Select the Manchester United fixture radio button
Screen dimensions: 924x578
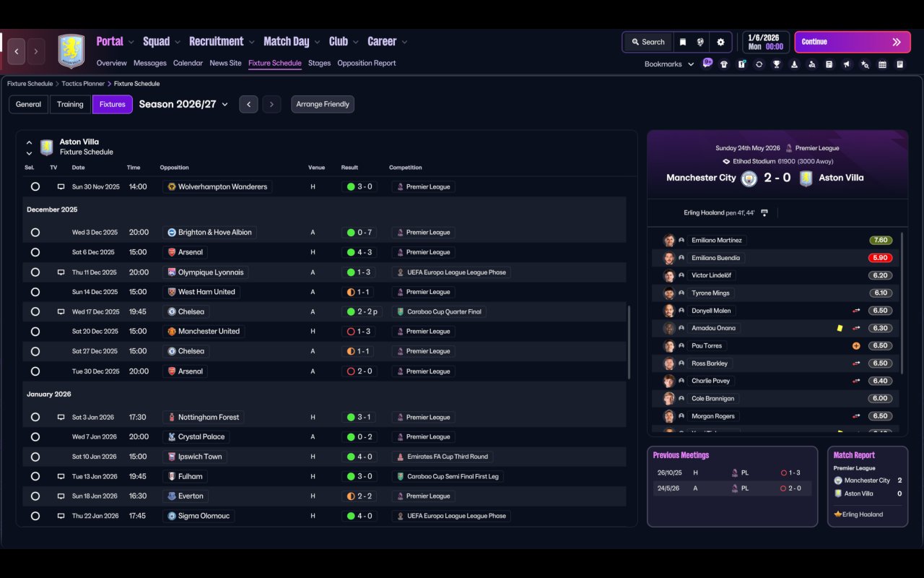pyautogui.click(x=35, y=332)
